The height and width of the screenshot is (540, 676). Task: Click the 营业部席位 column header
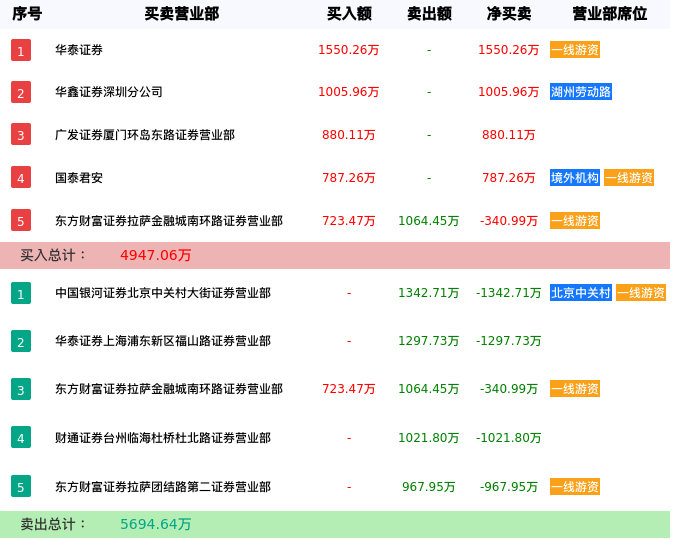coord(610,14)
